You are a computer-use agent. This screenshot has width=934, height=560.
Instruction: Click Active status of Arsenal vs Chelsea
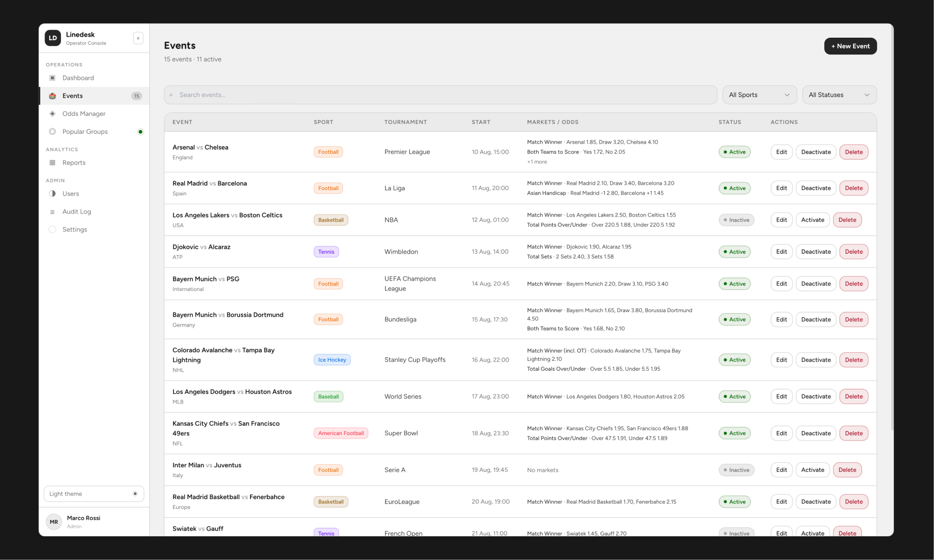734,152
